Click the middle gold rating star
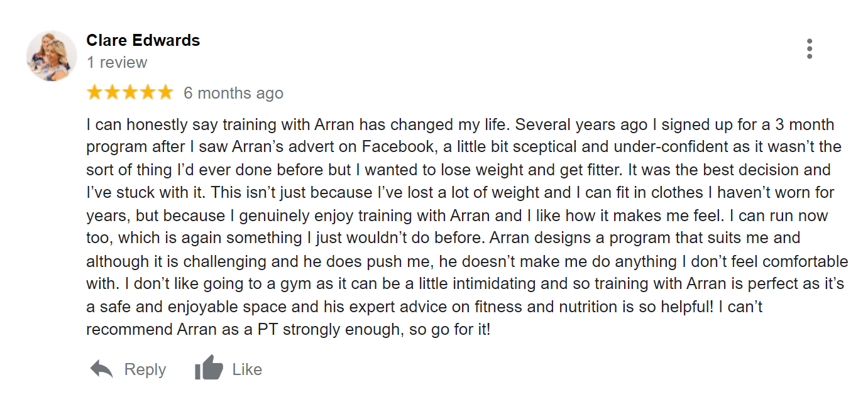Viewport: 868px width, 419px height. pyautogui.click(x=130, y=93)
